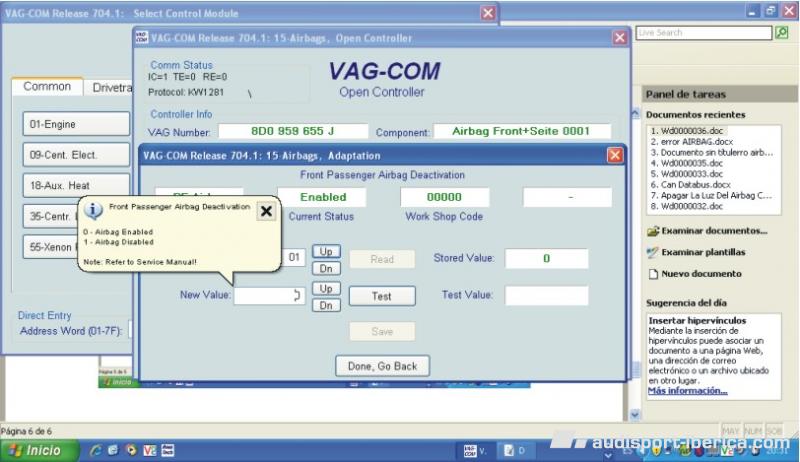
Task: Select the Common tab
Action: click(47, 87)
